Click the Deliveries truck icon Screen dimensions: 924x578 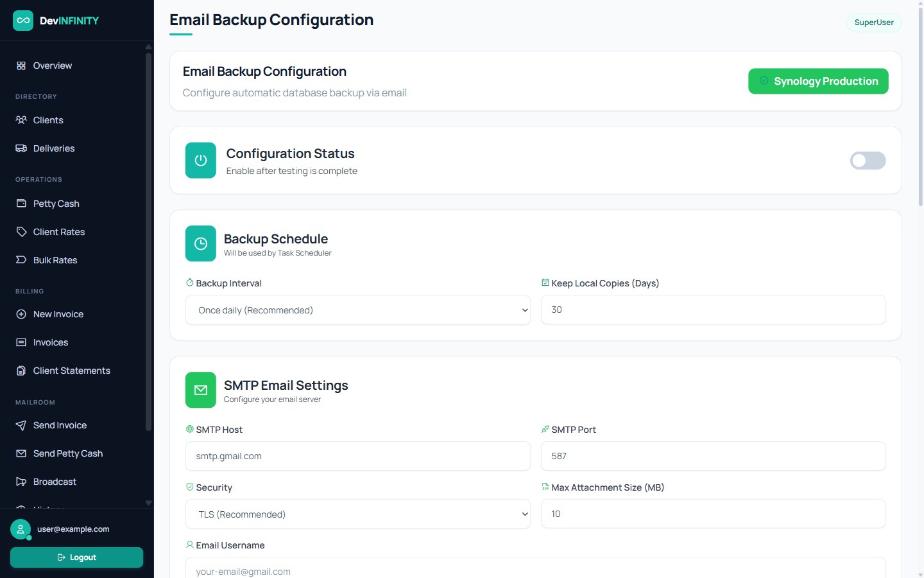click(21, 148)
